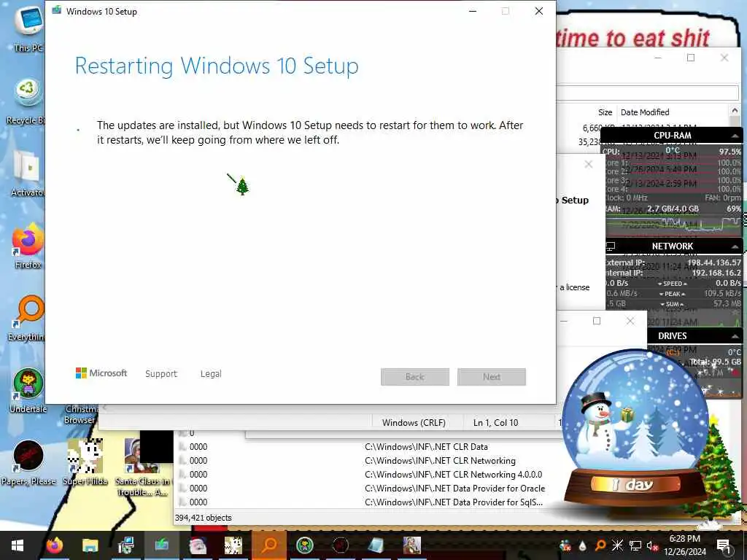The image size is (747, 560).
Task: Click the Support link in Setup
Action: (161, 374)
